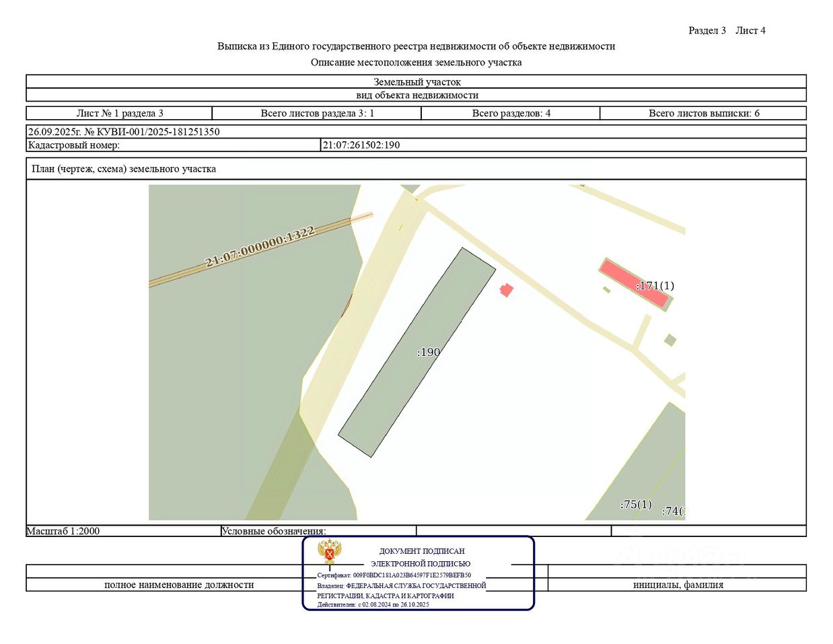This screenshot has height=644, width=833.
Task: Click the 'Лист 4' page label
Action: coord(750,30)
